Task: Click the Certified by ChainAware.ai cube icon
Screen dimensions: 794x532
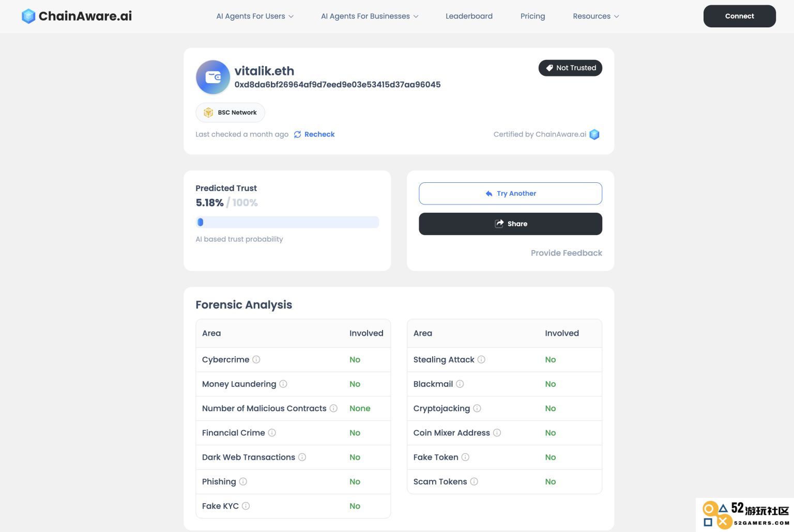Action: tap(594, 134)
